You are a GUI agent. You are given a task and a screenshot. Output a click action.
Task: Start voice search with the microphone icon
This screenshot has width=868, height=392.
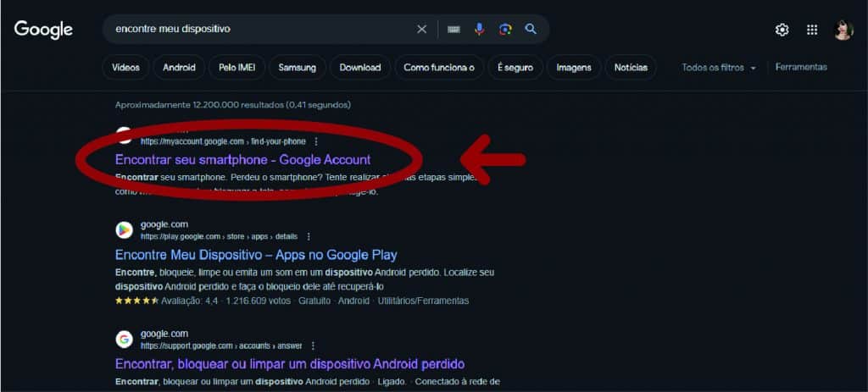[480, 30]
